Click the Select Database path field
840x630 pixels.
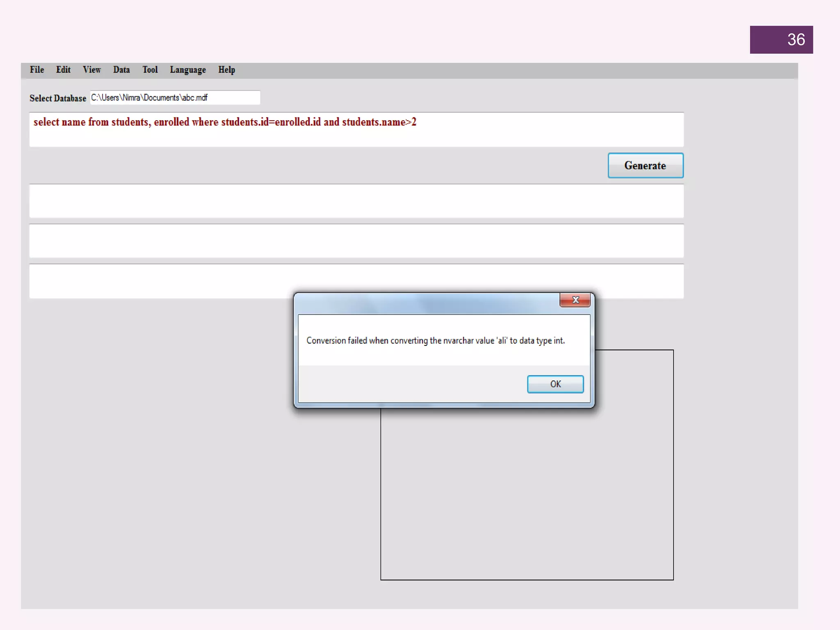(175, 98)
